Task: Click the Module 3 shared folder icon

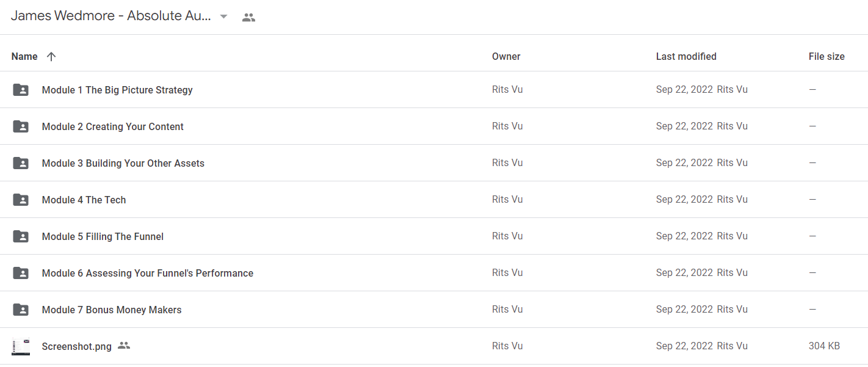Action: click(x=21, y=163)
